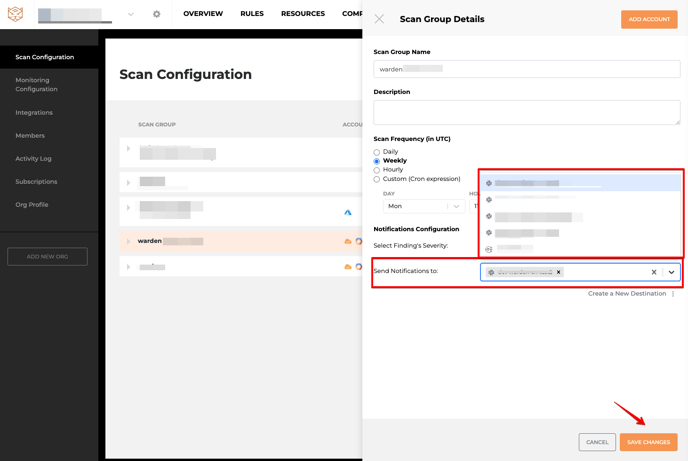The width and height of the screenshot is (688, 461).
Task: Click the Create a New Destination link
Action: pyautogui.click(x=627, y=293)
